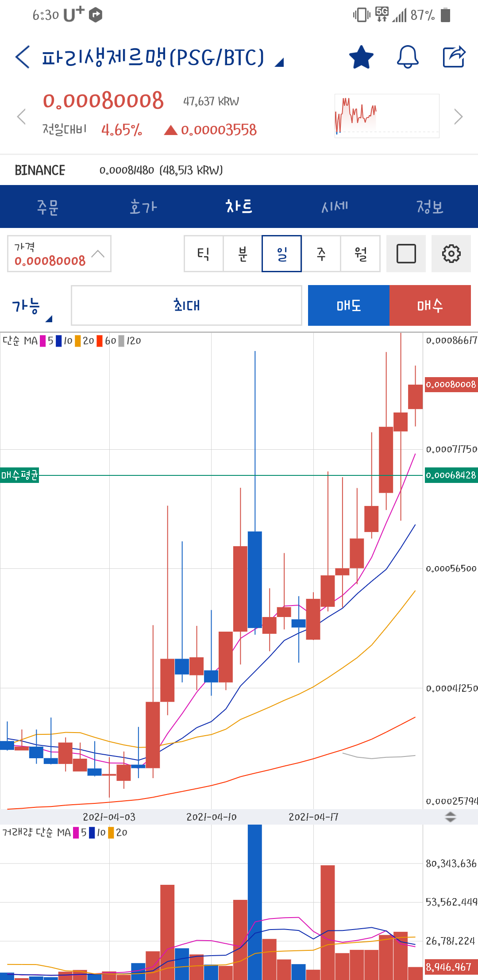This screenshot has height=980, width=478.
Task: Switch to 시세 tab
Action: [x=335, y=207]
